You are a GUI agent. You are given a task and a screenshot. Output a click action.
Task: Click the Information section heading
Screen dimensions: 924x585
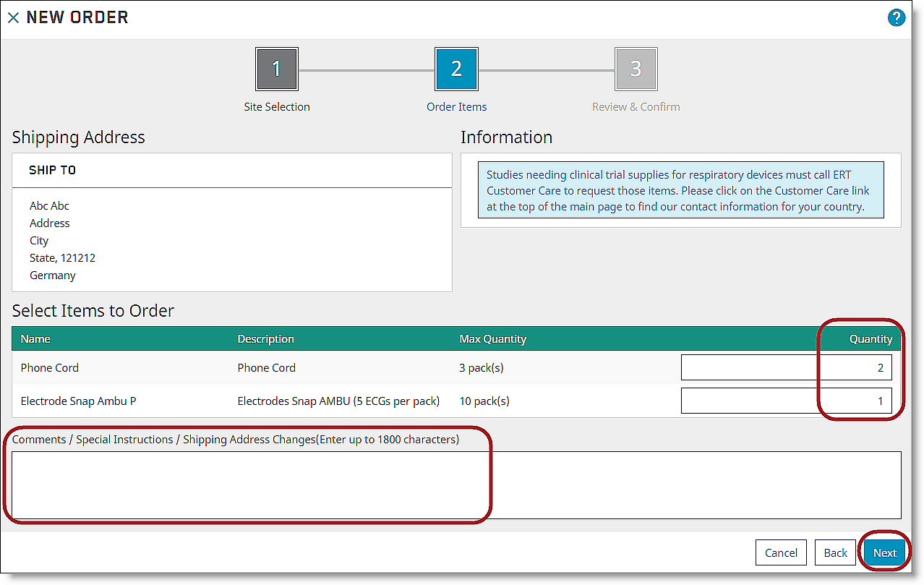click(x=506, y=137)
